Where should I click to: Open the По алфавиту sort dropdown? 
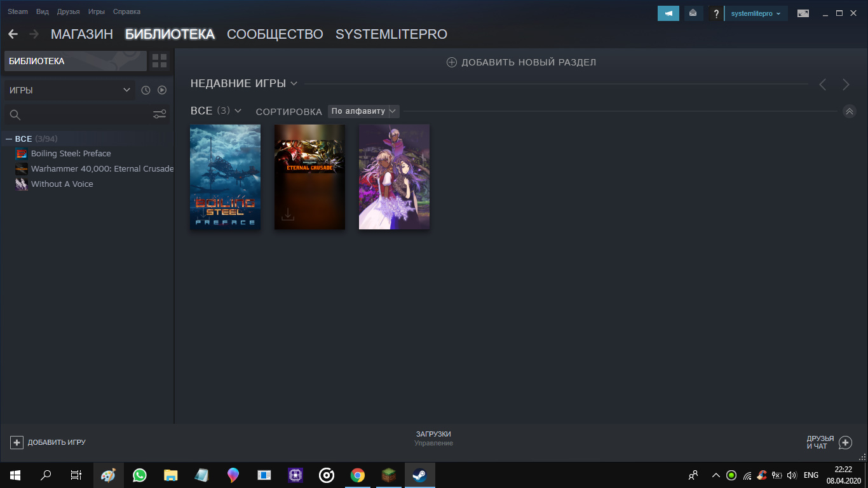click(x=363, y=111)
